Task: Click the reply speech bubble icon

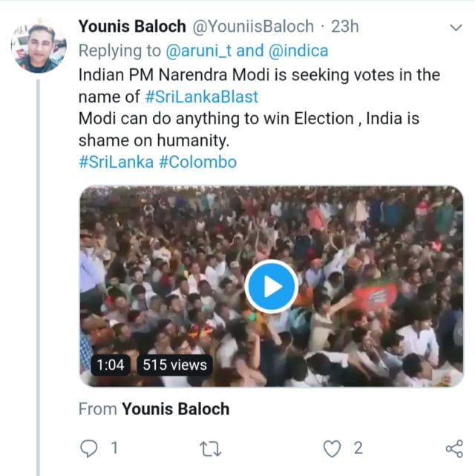Action: [88, 448]
